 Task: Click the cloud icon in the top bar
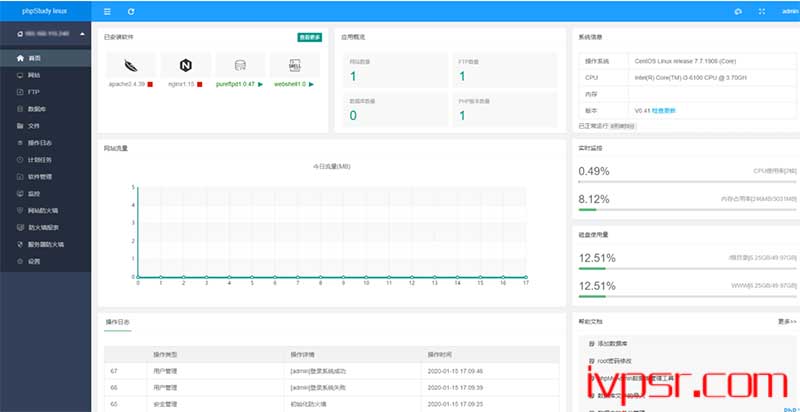(x=738, y=11)
